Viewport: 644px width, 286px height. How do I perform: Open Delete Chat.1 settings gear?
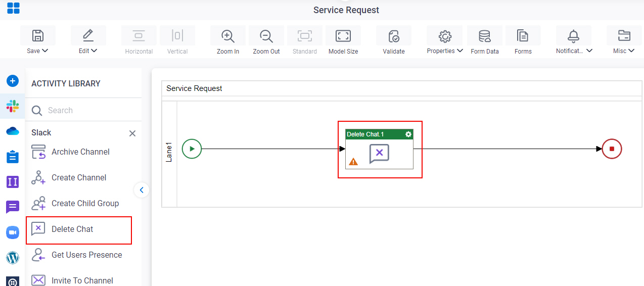[408, 134]
